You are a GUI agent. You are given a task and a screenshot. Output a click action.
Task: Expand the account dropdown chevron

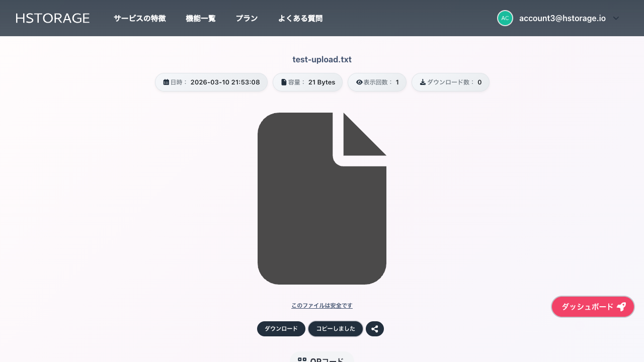click(x=616, y=18)
